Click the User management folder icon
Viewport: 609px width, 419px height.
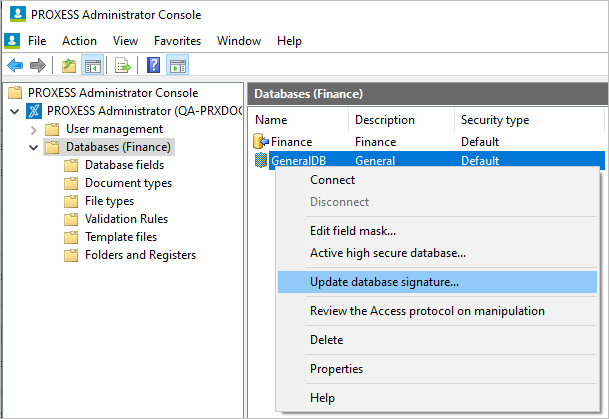point(52,129)
